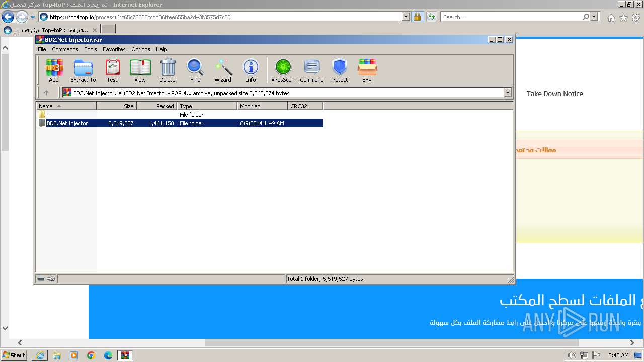The image size is (644, 362).
Task: Open the View file tool
Action: click(x=140, y=70)
